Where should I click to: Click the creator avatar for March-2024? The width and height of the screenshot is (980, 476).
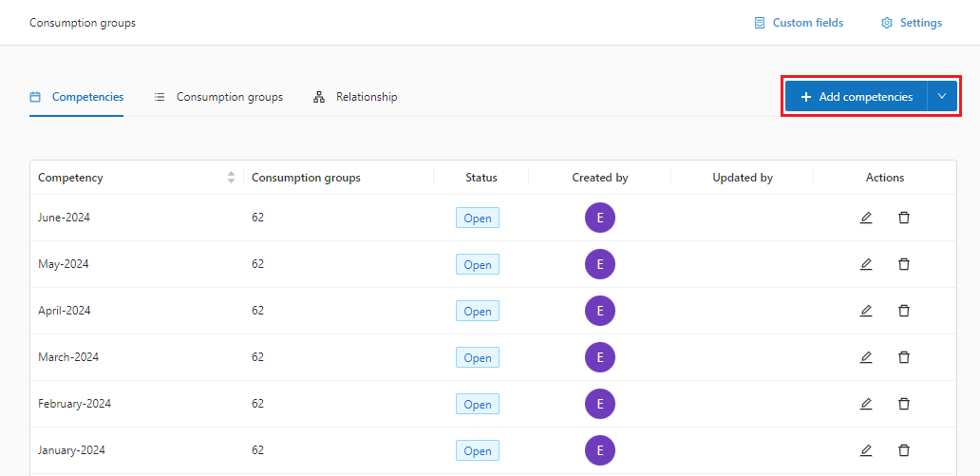600,357
